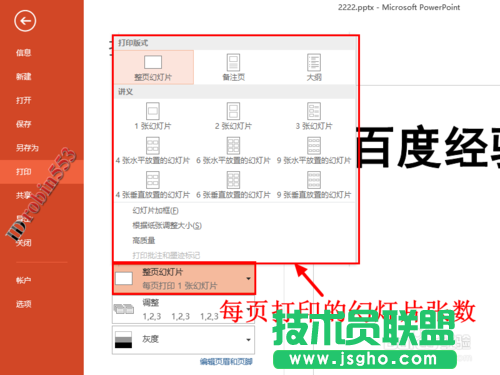
Task: Choose the 大纲 outline print layout
Action: [x=314, y=67]
